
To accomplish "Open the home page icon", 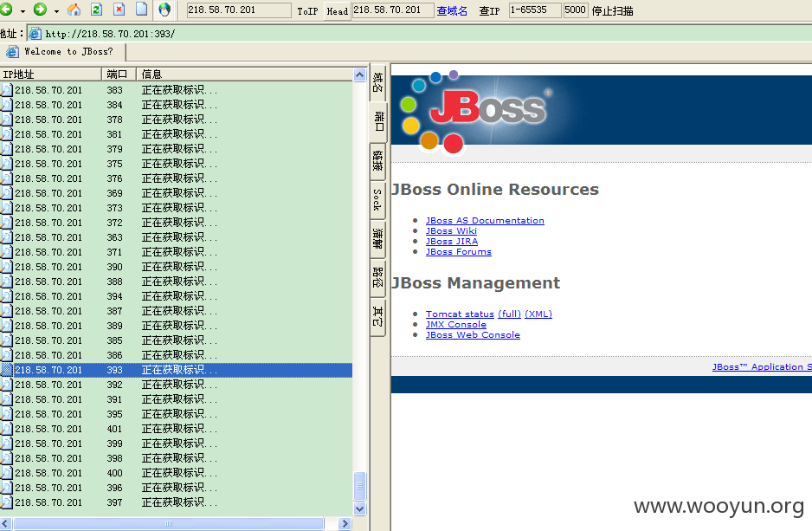I will (74, 10).
